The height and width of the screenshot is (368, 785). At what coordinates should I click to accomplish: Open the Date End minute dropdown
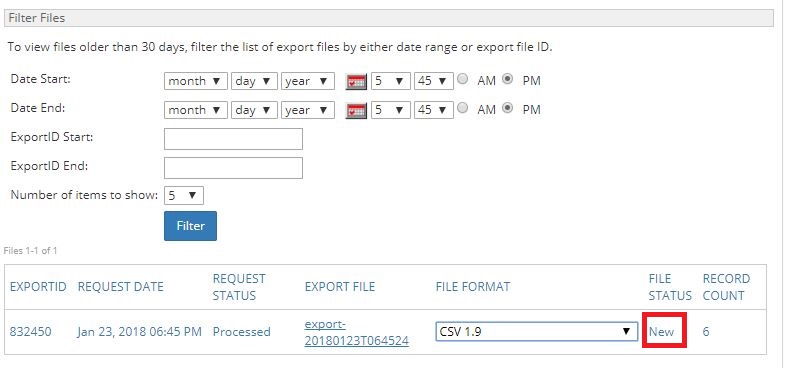(x=434, y=110)
